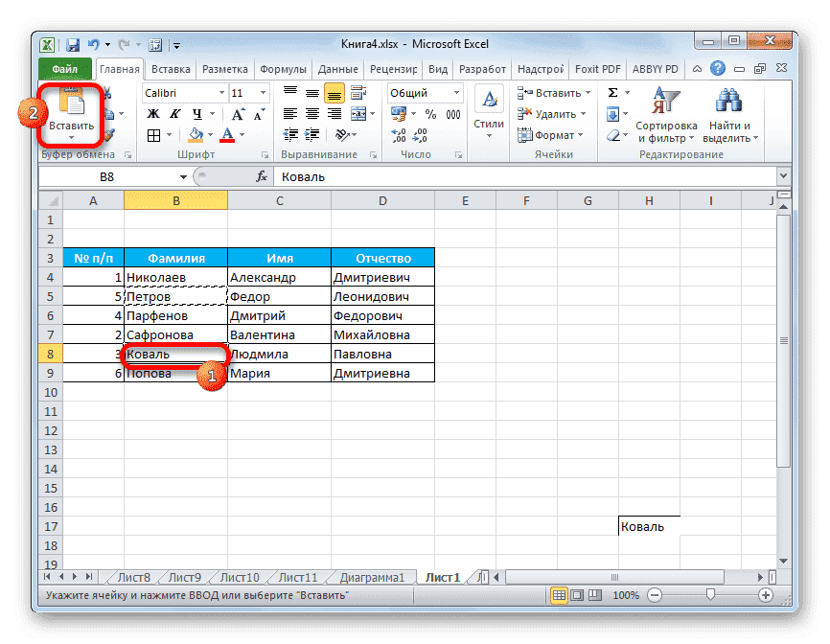Toggle italic formatting (К)

[x=175, y=114]
